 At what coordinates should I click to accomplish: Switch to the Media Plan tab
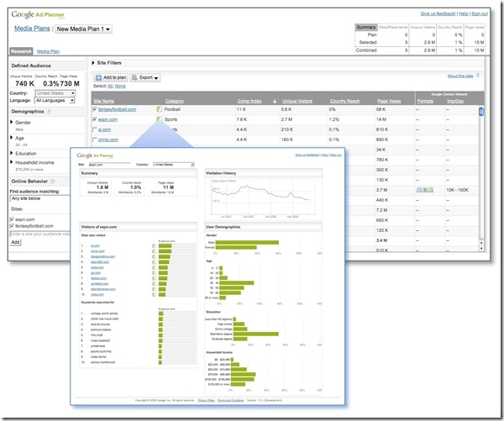[48, 51]
